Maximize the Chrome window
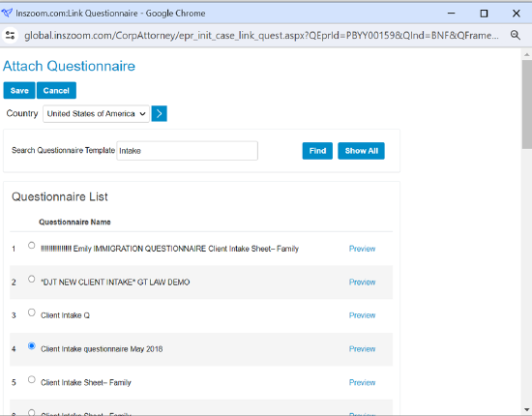532x416 pixels. point(484,14)
